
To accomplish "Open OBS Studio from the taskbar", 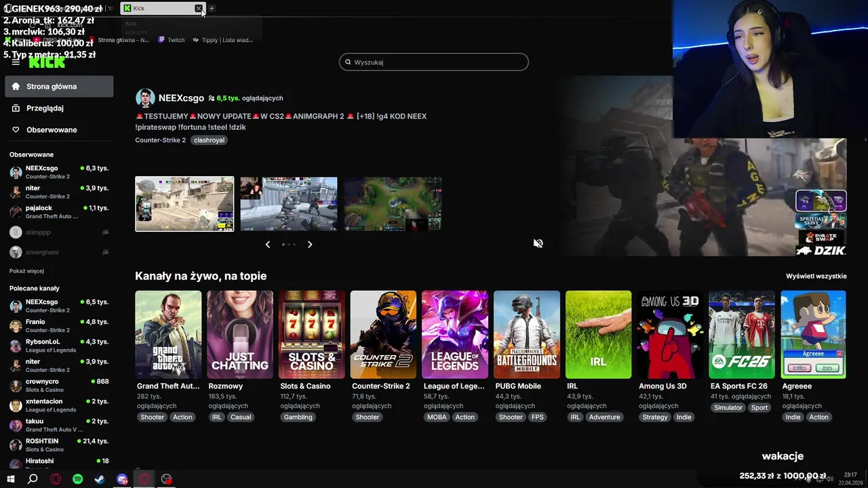I will [166, 479].
